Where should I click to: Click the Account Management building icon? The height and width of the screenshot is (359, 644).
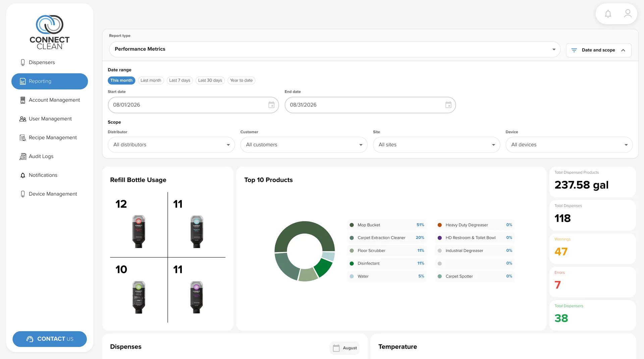coord(23,100)
